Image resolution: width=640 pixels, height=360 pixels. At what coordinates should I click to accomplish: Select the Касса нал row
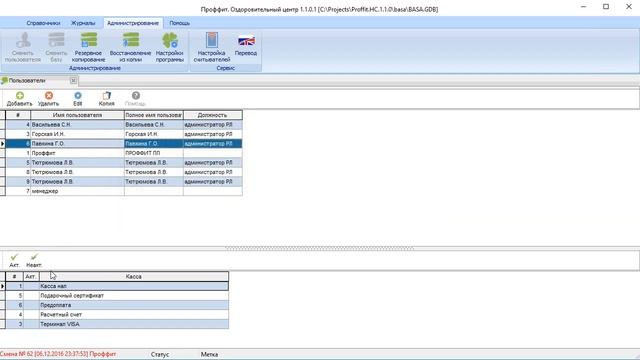(x=117, y=286)
